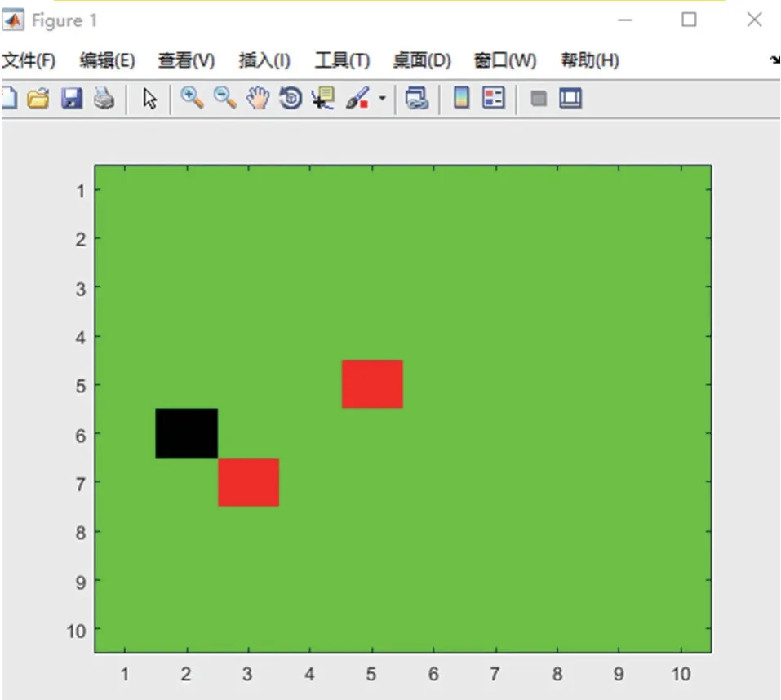Minimize the Figure 1 window
This screenshot has width=781, height=700.
[x=625, y=20]
